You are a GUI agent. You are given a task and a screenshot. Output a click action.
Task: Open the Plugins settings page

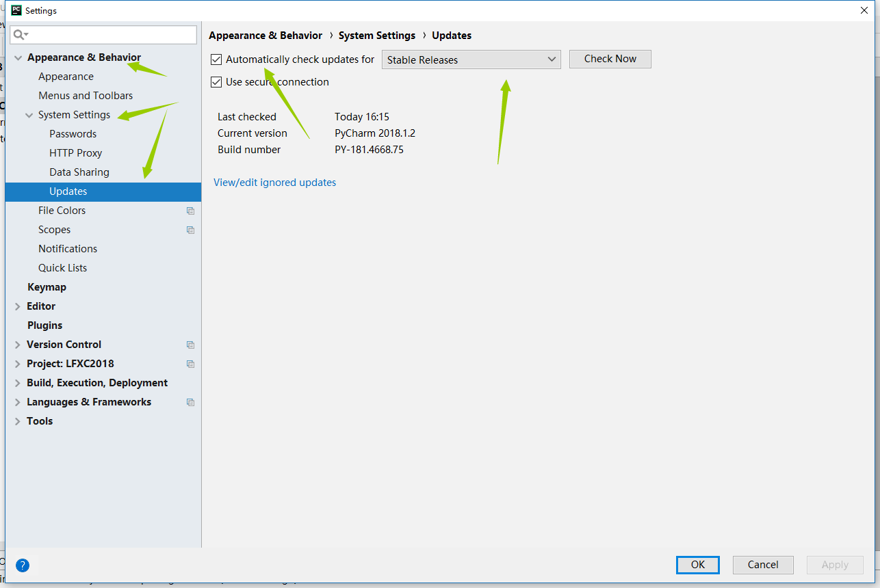[44, 325]
